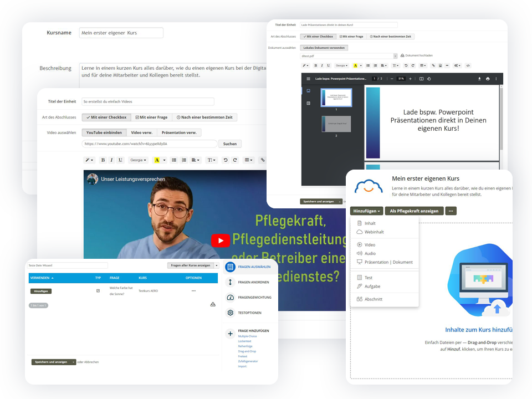The height and width of the screenshot is (399, 532).
Task: Click the yellow highlight color swatch in video editor
Action: click(157, 160)
